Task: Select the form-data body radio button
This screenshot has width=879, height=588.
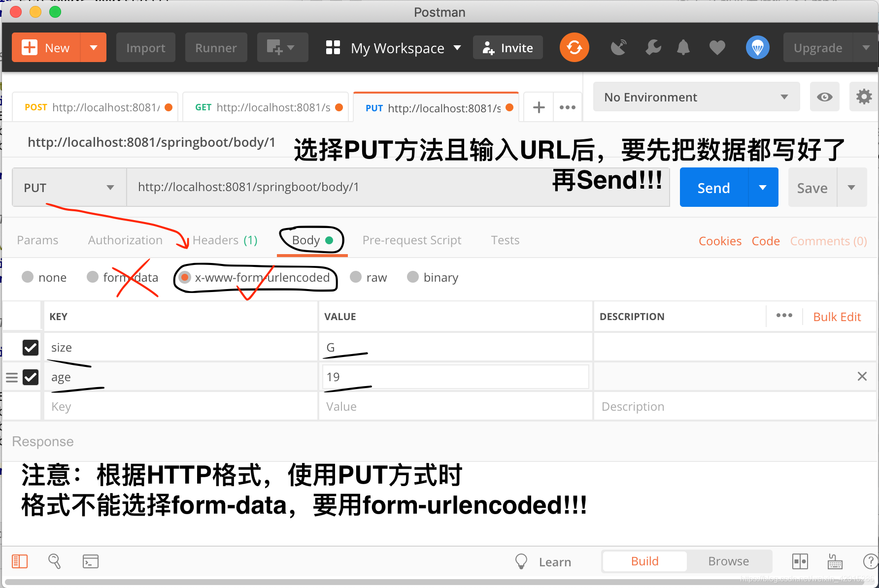Action: click(x=93, y=277)
